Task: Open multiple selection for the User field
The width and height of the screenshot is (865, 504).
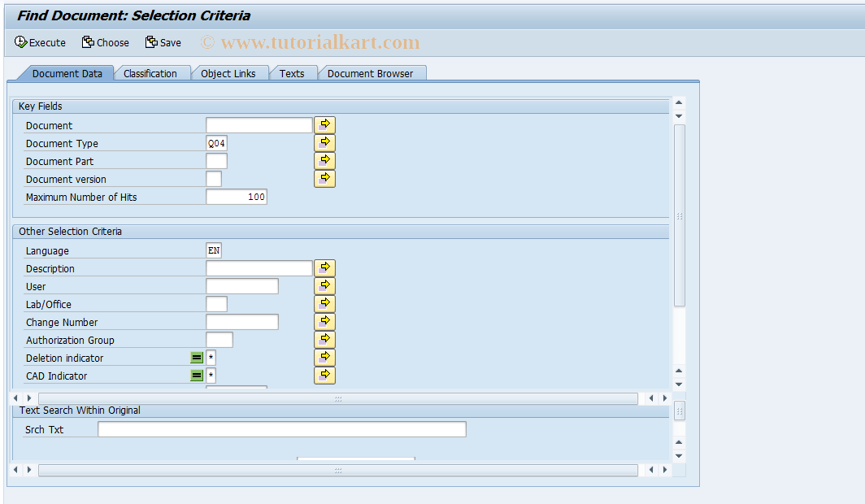Action: (324, 285)
